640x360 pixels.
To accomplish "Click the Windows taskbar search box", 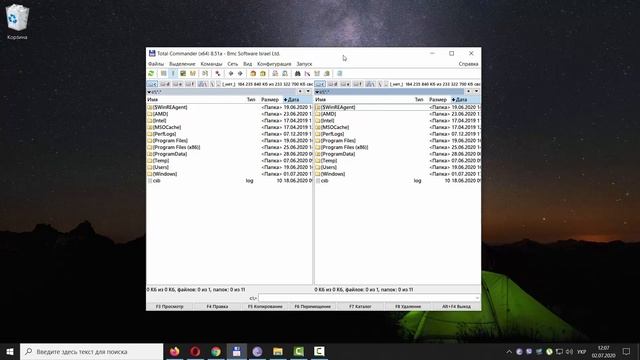I will pos(91,351).
